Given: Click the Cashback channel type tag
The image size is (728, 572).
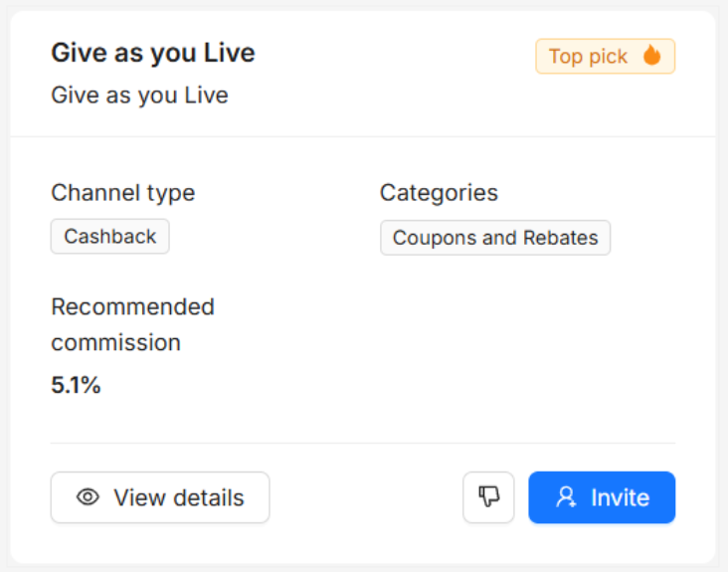Looking at the screenshot, I should pyautogui.click(x=110, y=237).
